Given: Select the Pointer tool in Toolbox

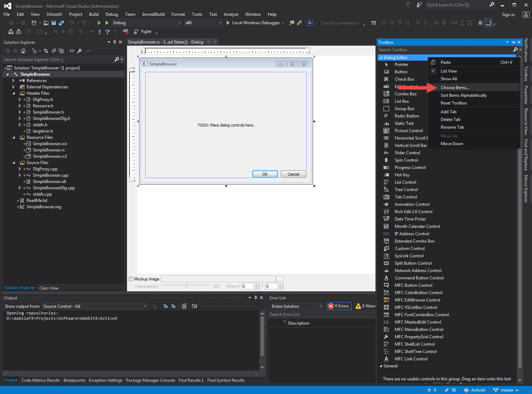Looking at the screenshot, I should coord(401,64).
